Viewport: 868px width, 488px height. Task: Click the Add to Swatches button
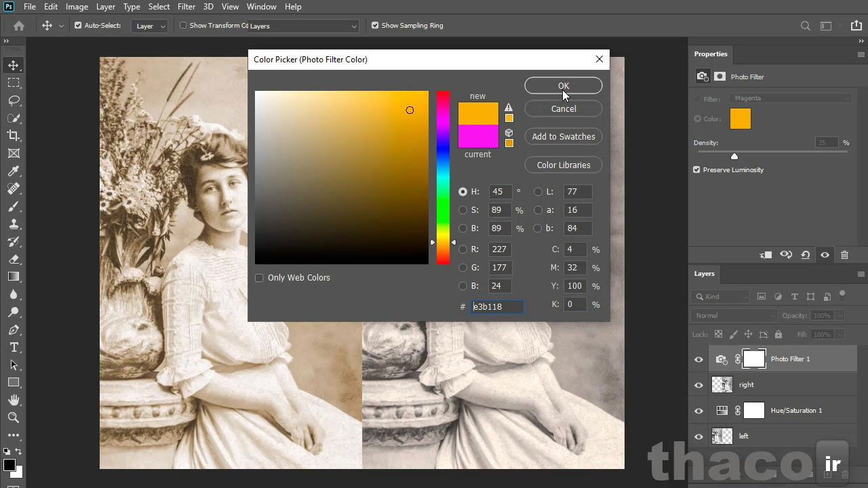pyautogui.click(x=564, y=136)
